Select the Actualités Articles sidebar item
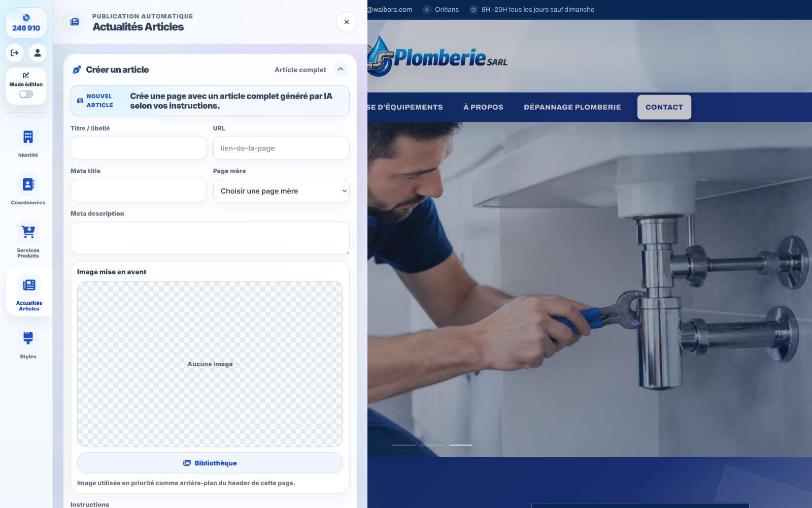Viewport: 812px width, 508px height. click(x=29, y=293)
